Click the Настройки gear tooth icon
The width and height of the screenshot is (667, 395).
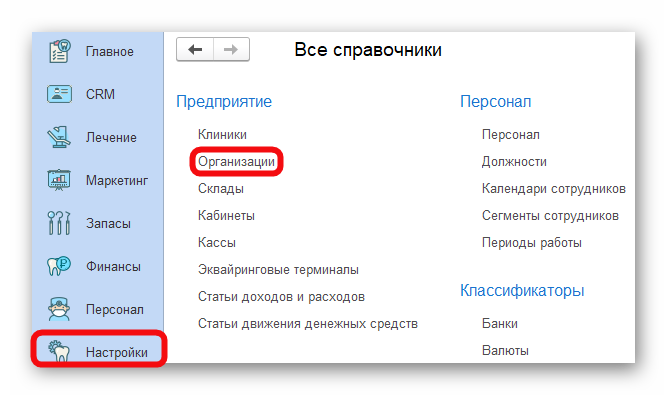click(x=59, y=351)
